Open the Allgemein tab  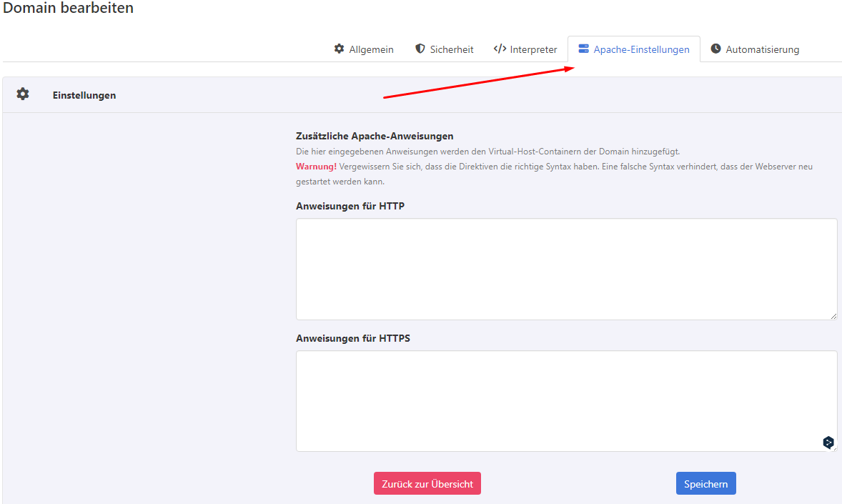tap(371, 49)
